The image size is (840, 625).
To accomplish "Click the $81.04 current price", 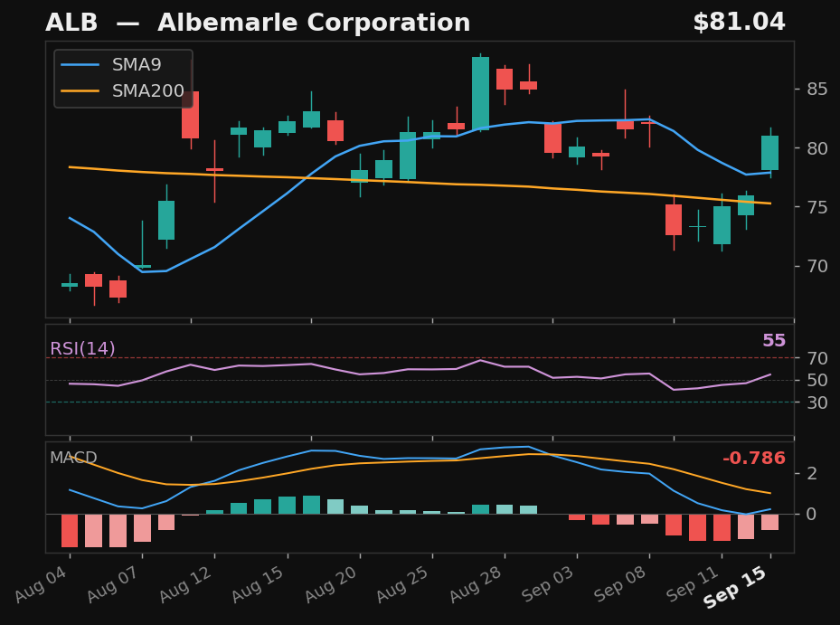I will (x=740, y=23).
